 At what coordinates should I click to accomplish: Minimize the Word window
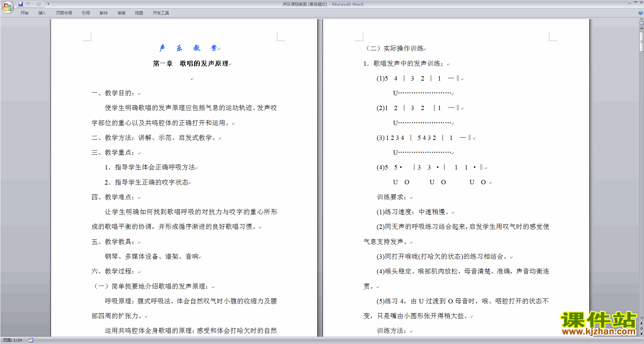click(630, 3)
